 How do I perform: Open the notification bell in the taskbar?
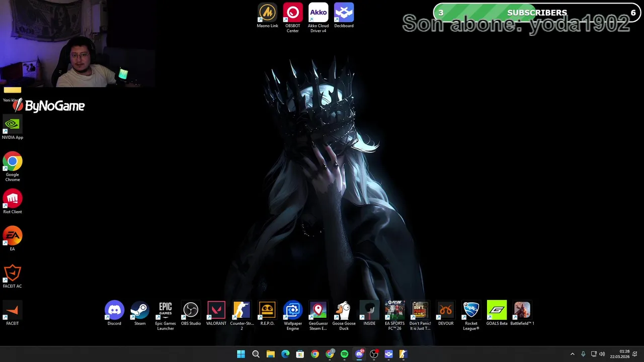tap(635, 354)
